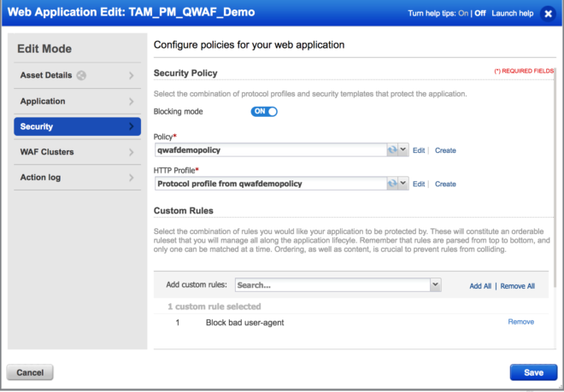564x392 pixels.
Task: Click the HTTP Profile field
Action: [271, 184]
